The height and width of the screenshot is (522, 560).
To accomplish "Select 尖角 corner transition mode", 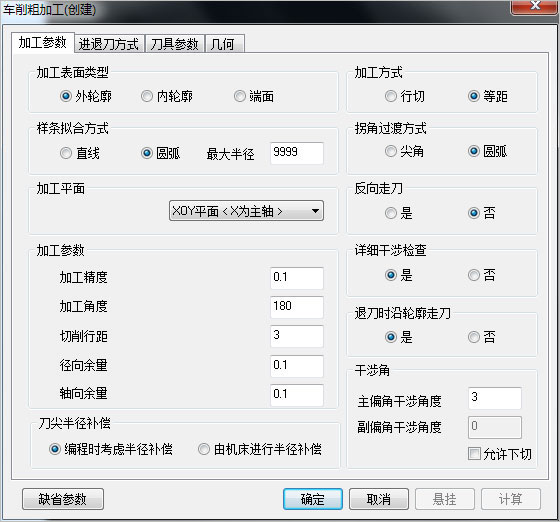I will pyautogui.click(x=405, y=151).
